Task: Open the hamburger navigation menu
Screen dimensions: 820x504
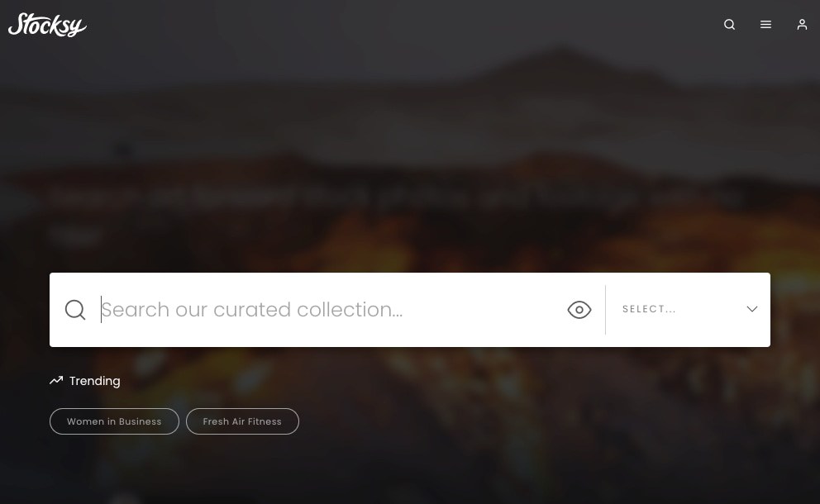Action: pos(765,25)
